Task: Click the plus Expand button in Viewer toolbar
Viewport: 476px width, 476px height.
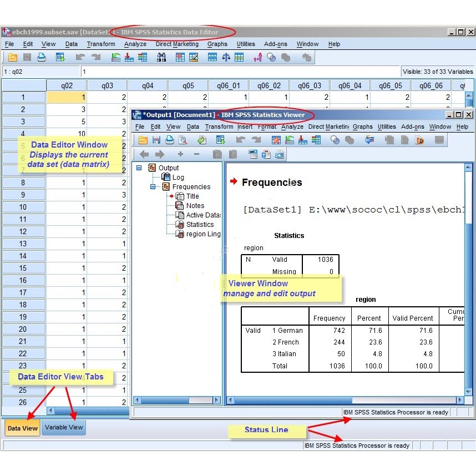Action: pyautogui.click(x=180, y=154)
